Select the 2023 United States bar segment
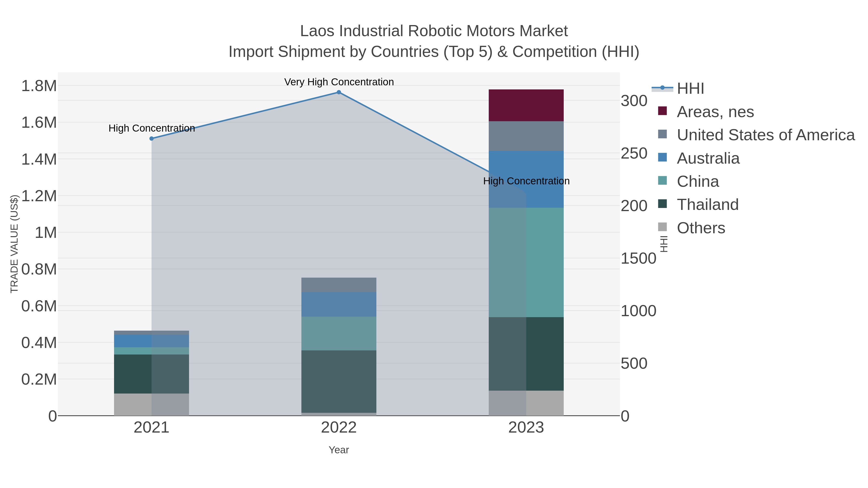The image size is (868, 488). tap(526, 136)
